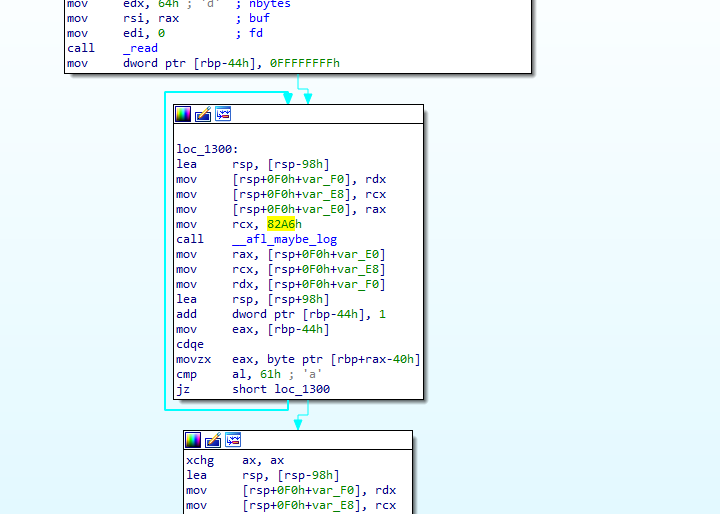
Task: Select 'mov [rsp+0F0h+var_E8], rcx' in bottom block
Action: point(291,505)
